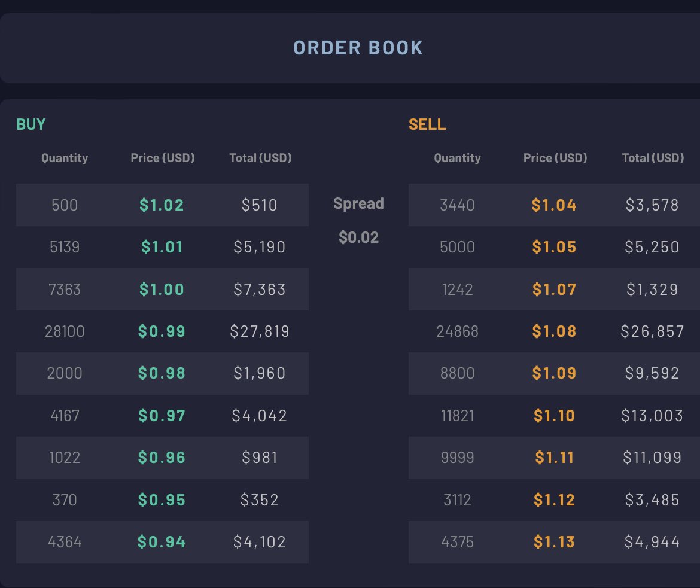
Task: Click buy total $510
Action: click(x=260, y=205)
